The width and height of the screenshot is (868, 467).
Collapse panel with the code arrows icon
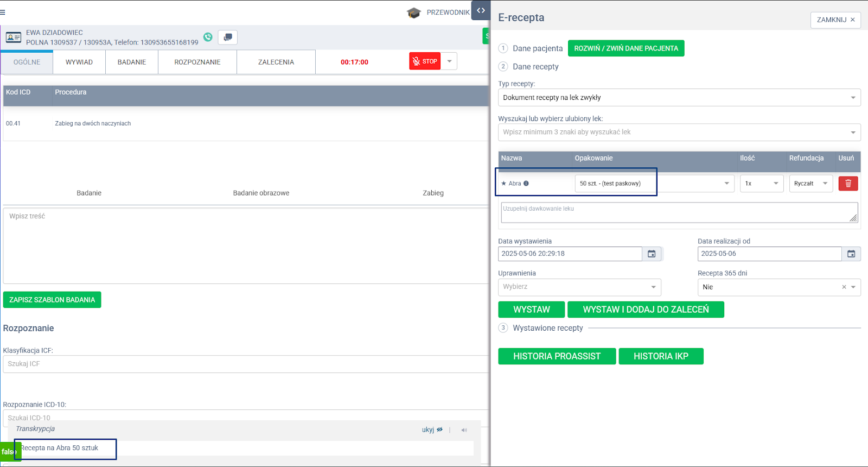pos(481,10)
